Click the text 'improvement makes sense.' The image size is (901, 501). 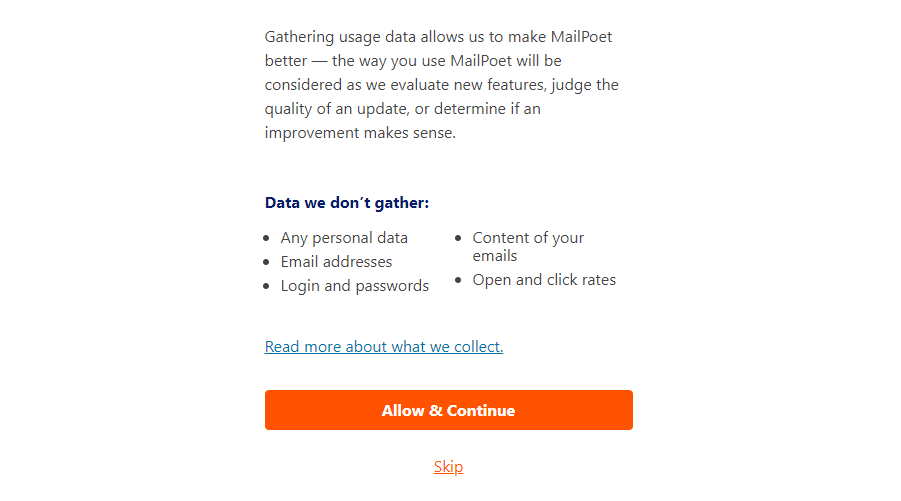tap(360, 133)
